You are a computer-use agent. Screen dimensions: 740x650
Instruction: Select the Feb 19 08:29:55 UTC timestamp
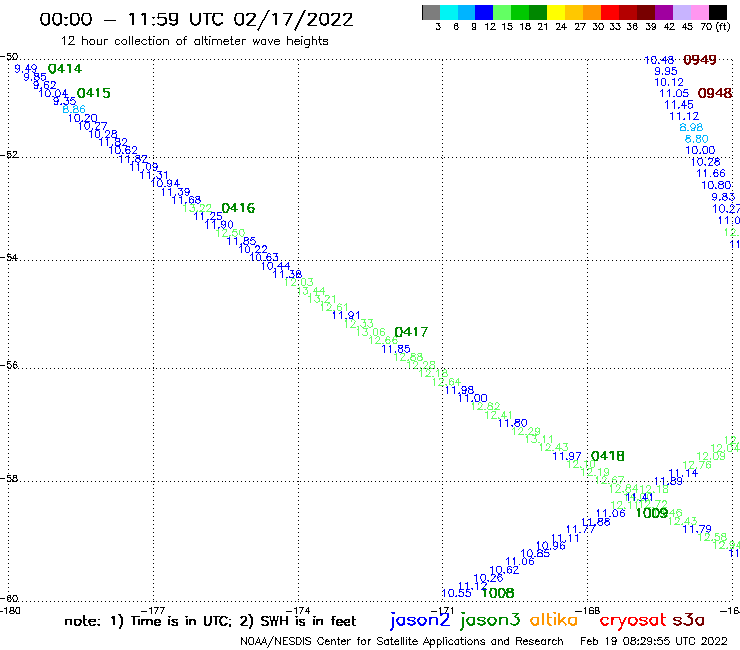pos(654,642)
